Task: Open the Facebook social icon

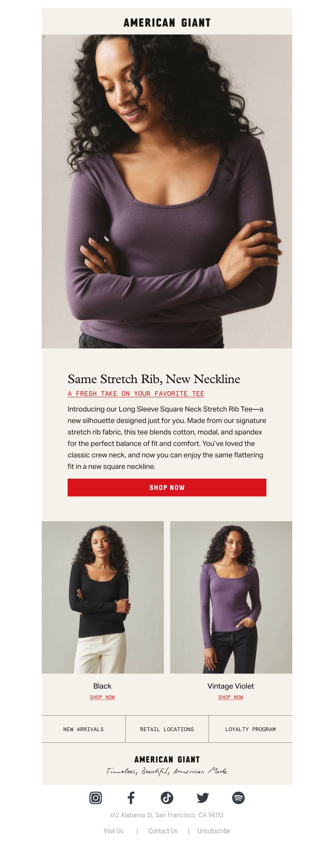Action: click(131, 797)
